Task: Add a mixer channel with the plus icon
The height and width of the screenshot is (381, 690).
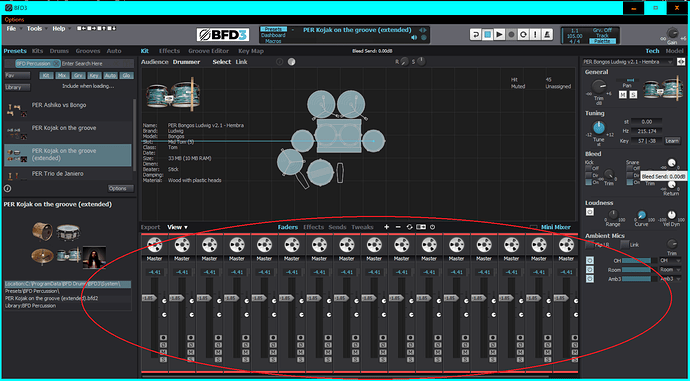Action: coord(386,227)
